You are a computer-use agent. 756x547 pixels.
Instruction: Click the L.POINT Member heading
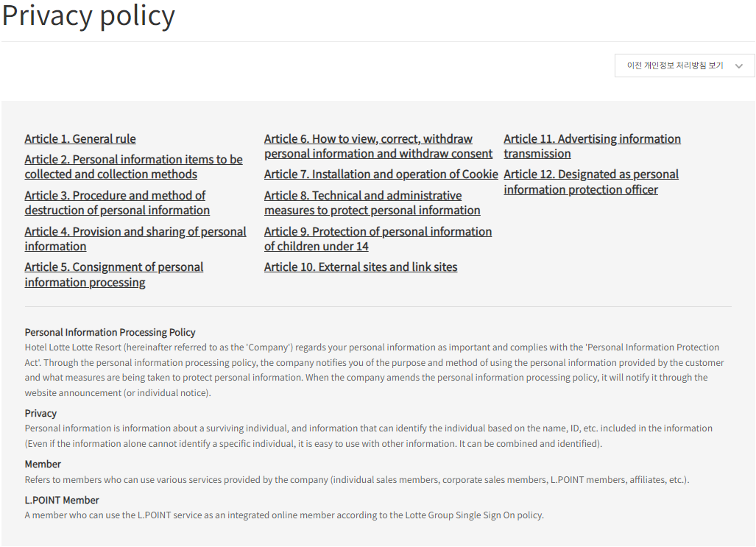click(x=62, y=500)
